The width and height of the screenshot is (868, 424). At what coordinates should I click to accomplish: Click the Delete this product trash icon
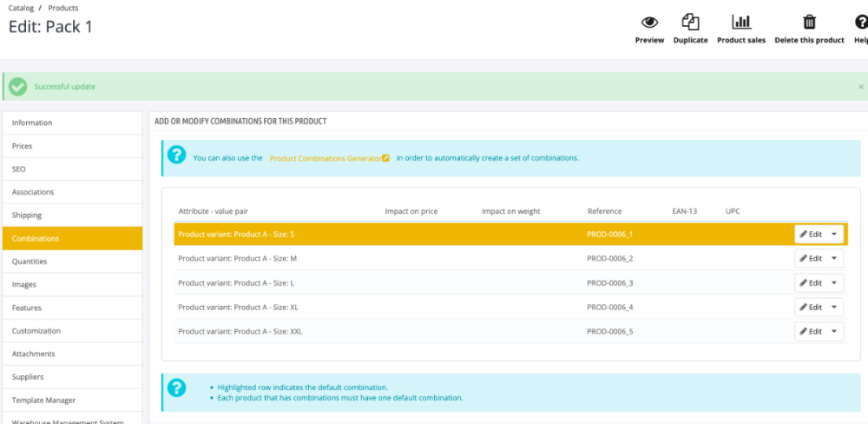coord(809,23)
